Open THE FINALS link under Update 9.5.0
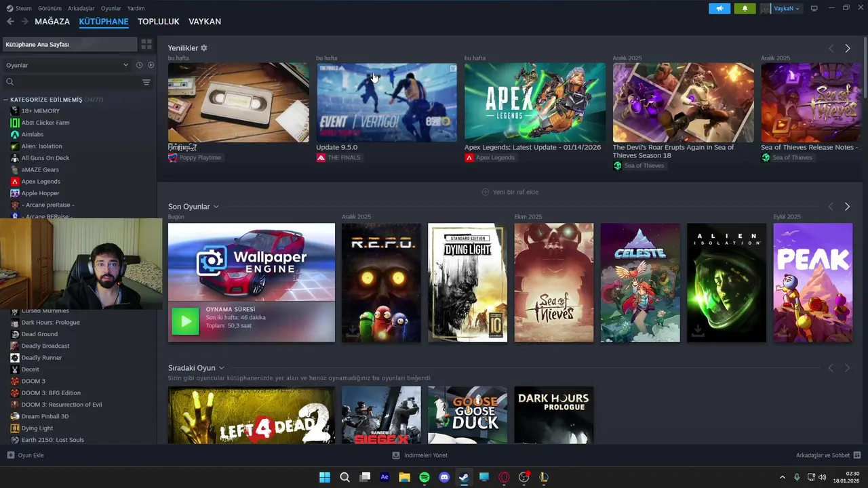Viewport: 868px width, 488px height. [338, 157]
